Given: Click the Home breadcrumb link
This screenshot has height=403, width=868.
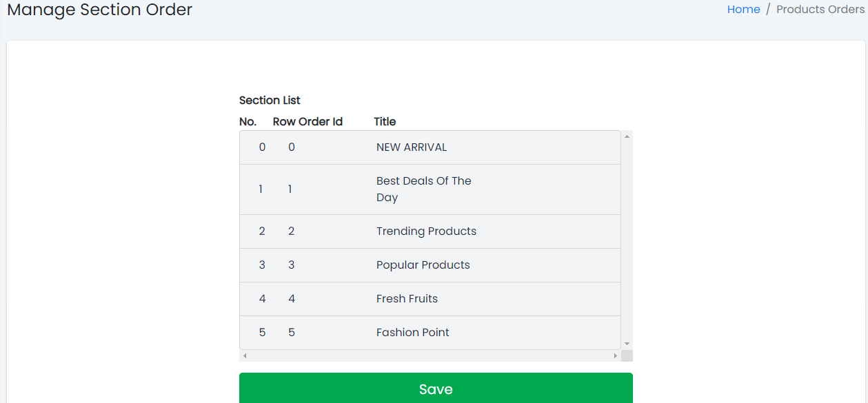Looking at the screenshot, I should 743,10.
